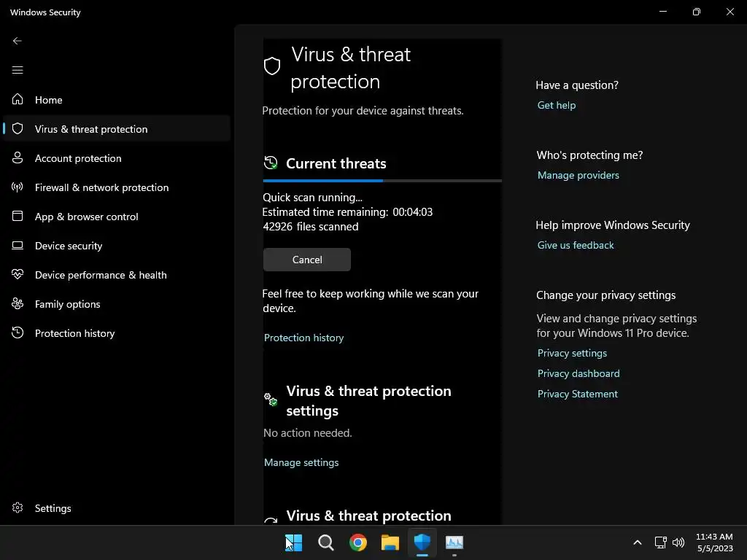Click Virus & threat protection settings heading
Image resolution: width=747 pixels, height=560 pixels.
point(368,400)
